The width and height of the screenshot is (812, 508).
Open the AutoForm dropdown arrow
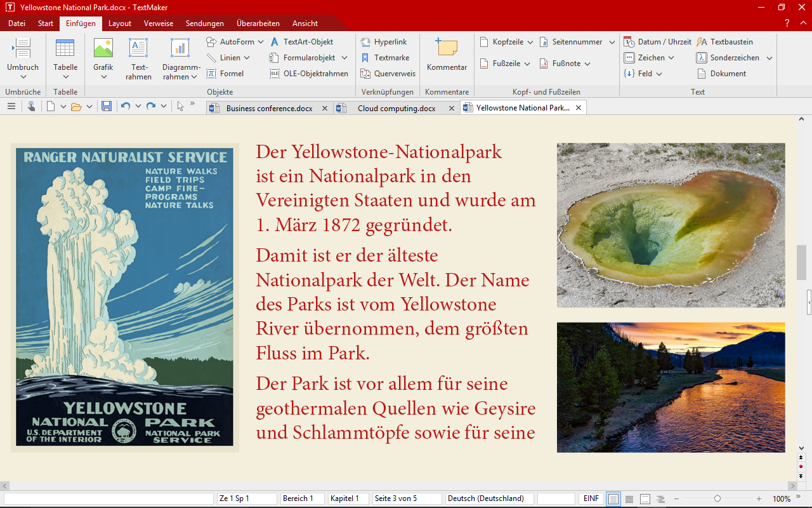pos(260,42)
